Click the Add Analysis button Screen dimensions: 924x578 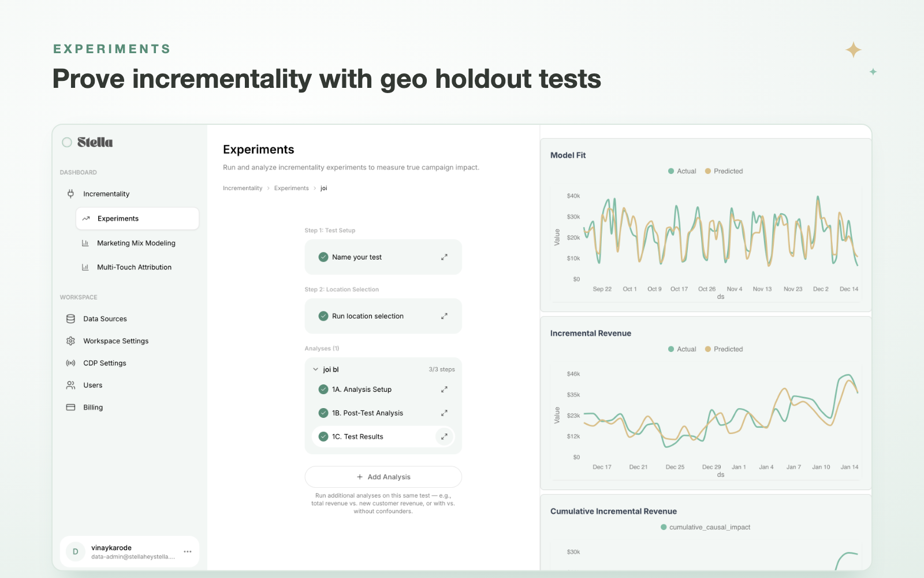(383, 477)
